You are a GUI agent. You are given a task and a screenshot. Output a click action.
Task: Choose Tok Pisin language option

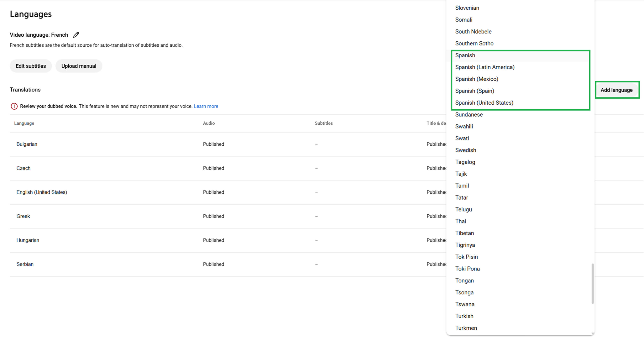coord(520,257)
